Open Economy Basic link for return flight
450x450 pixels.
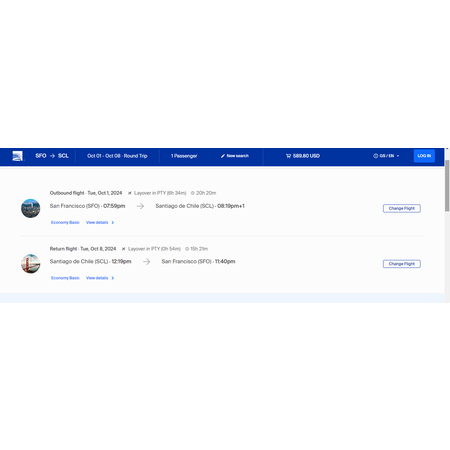pos(65,278)
